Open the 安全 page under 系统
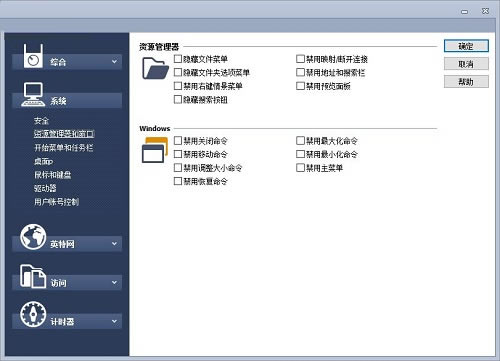The height and width of the screenshot is (361, 500). (x=41, y=120)
